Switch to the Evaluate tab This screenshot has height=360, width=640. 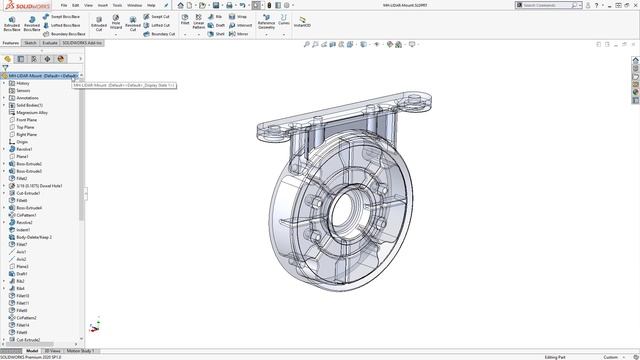(50, 43)
